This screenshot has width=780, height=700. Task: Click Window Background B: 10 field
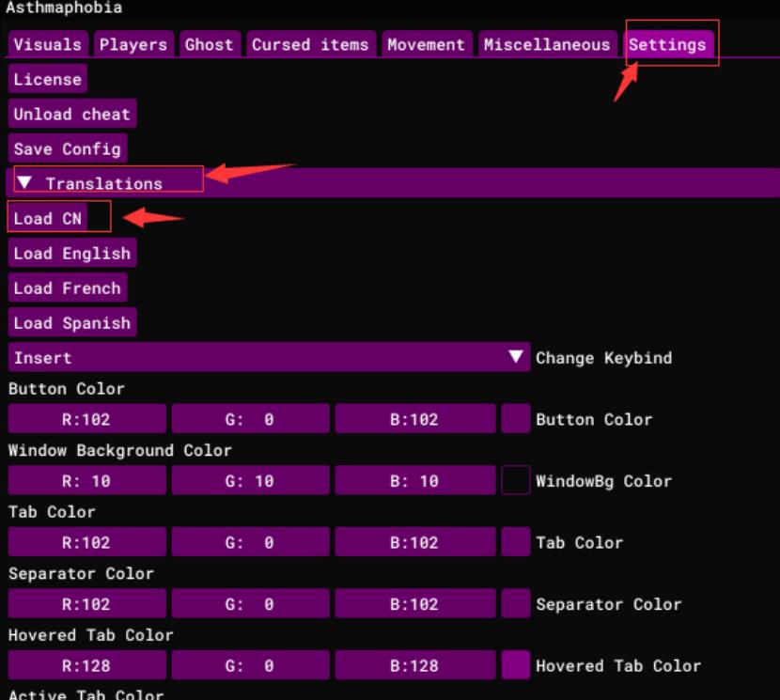coord(414,480)
